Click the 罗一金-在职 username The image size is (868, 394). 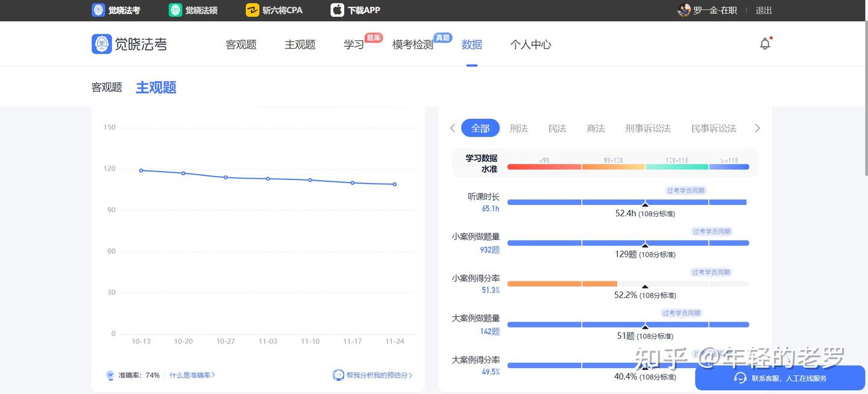[715, 10]
